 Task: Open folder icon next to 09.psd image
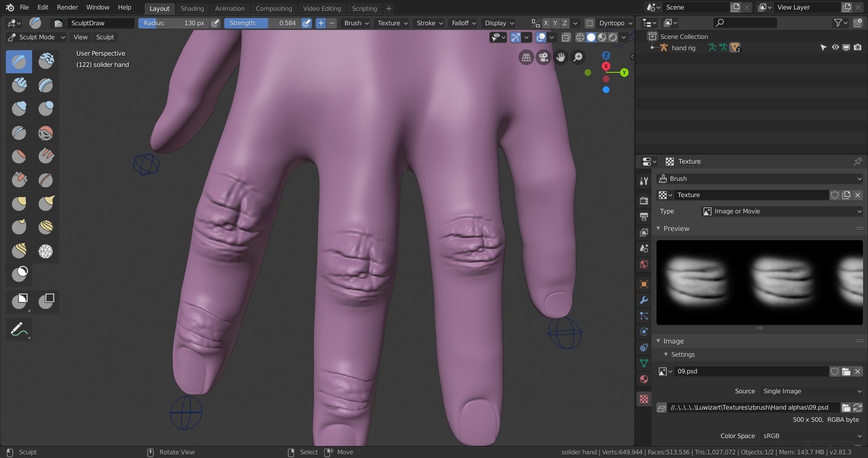[846, 371]
